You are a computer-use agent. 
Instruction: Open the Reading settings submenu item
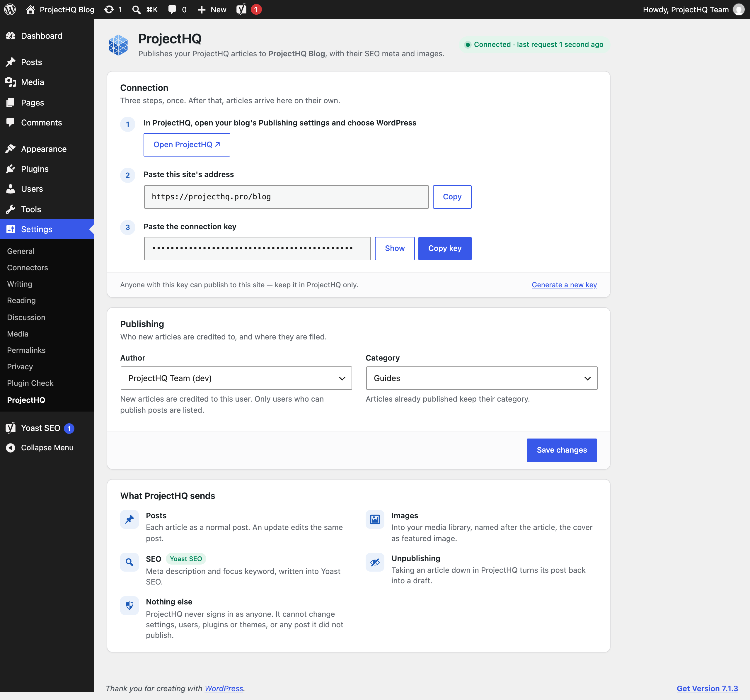[21, 300]
